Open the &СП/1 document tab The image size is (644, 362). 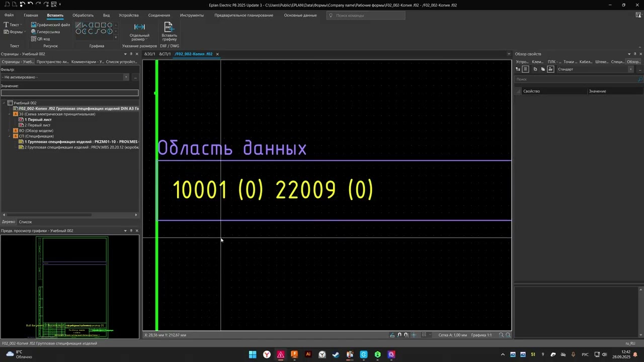click(x=165, y=54)
